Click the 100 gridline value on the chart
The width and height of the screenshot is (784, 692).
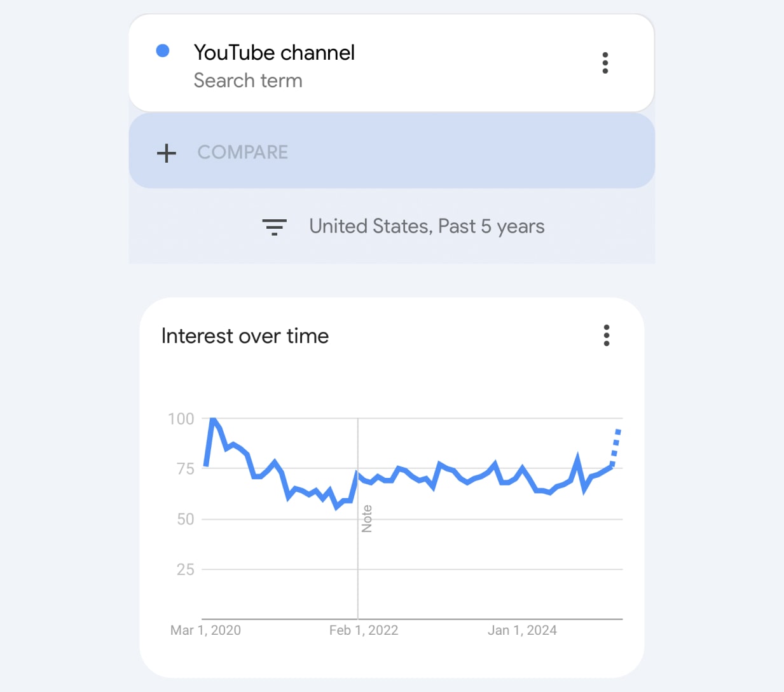(x=181, y=419)
